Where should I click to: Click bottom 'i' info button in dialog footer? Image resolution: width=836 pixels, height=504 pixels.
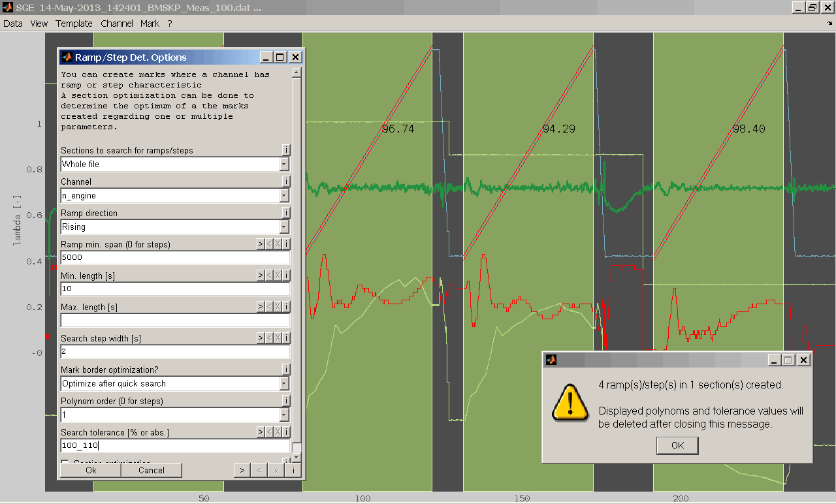coord(293,470)
